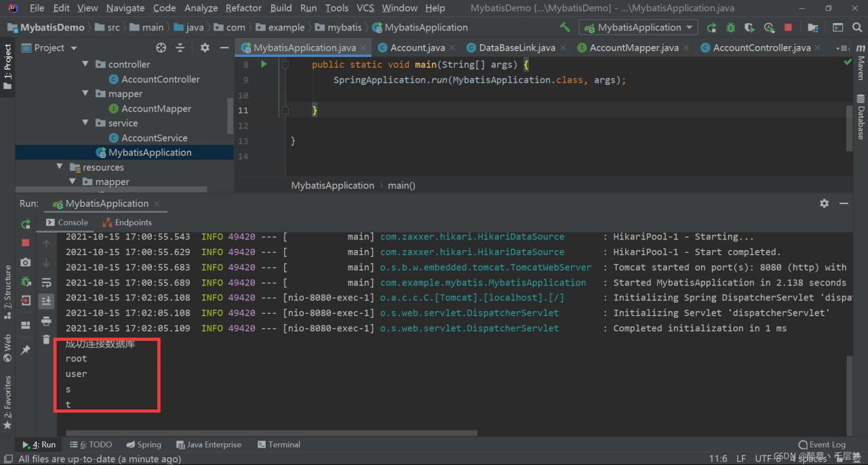The height and width of the screenshot is (465, 868).
Task: Click the Debug bug icon in toolbar
Action: coord(730,28)
